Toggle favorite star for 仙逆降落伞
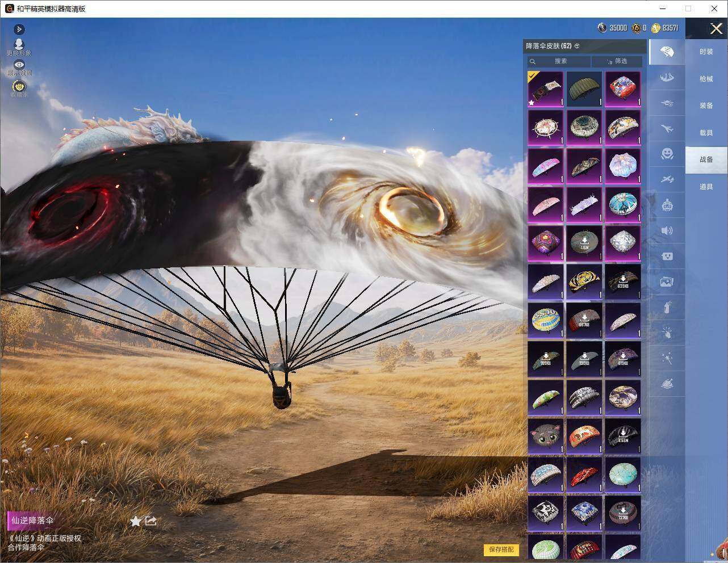The image size is (728, 563). [136, 521]
